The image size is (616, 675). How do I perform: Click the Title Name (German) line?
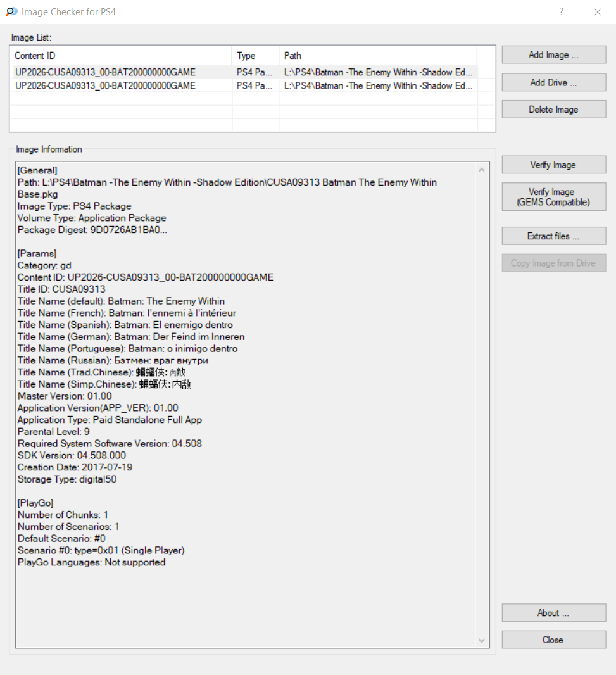pyautogui.click(x=131, y=337)
